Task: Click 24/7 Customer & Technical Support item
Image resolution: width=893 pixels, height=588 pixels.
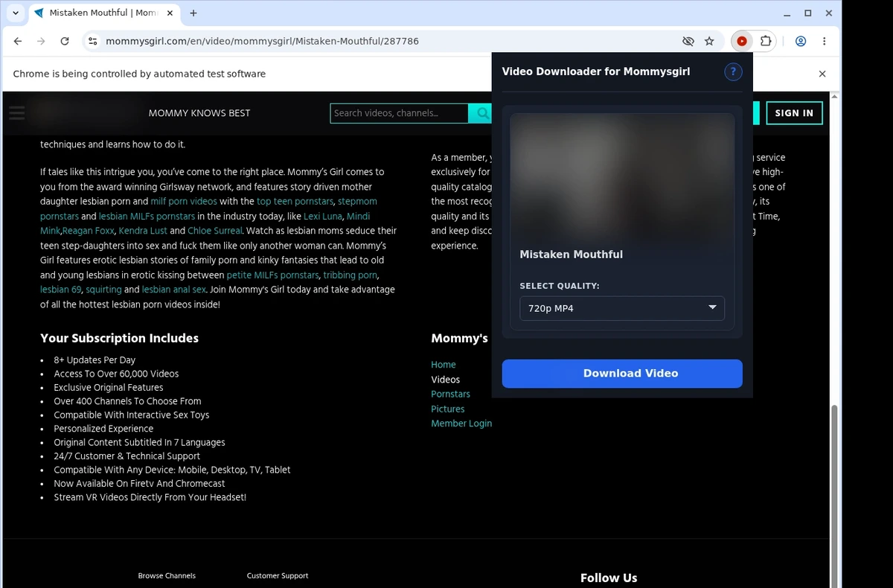Action: pyautogui.click(x=127, y=456)
